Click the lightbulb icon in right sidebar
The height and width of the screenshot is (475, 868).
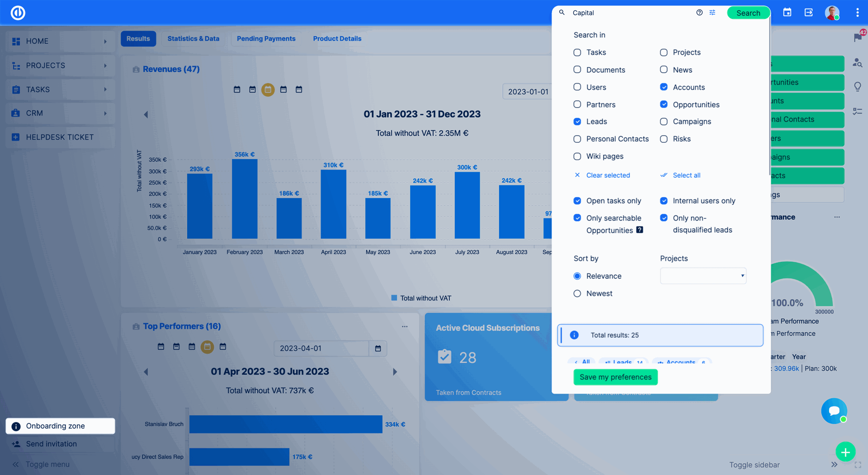point(858,86)
